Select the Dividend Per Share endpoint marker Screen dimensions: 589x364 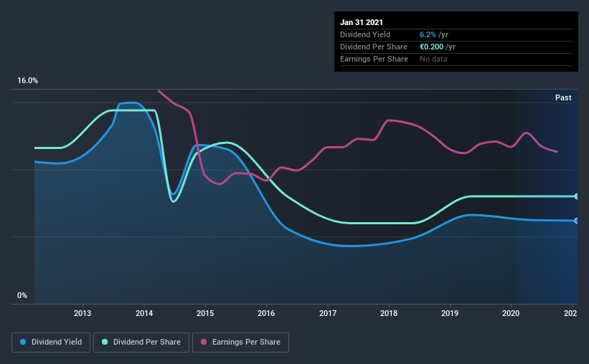(x=576, y=196)
